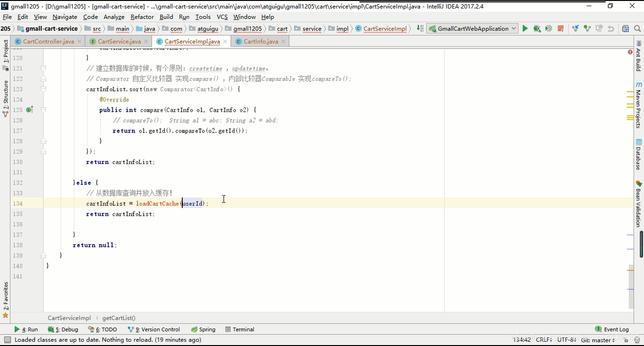Click CartServiceImpl in bottom breadcrumb

tap(69, 318)
